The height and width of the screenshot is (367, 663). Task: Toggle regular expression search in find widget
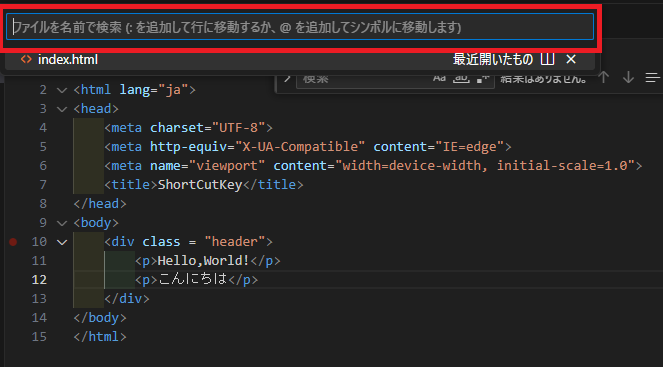click(482, 78)
